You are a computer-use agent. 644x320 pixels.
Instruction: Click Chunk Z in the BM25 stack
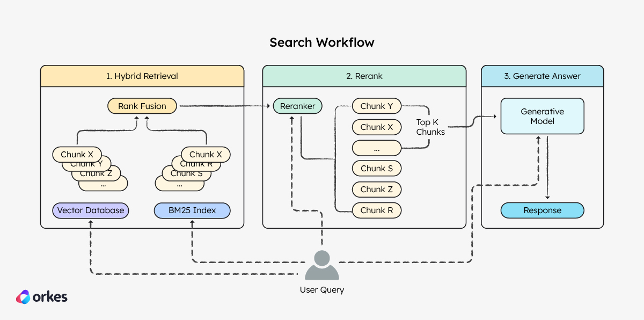coord(97,173)
